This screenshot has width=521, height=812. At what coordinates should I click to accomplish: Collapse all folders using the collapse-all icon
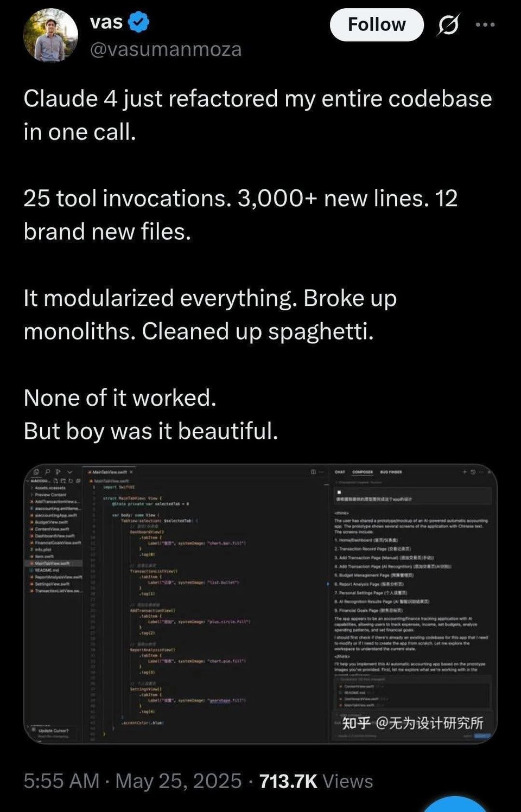78,481
